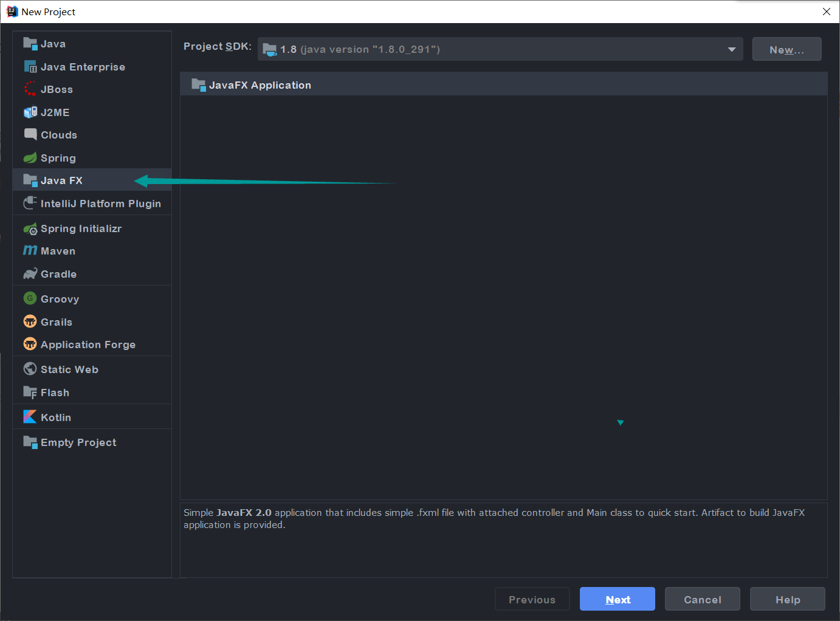Click the Static Web globe icon
The width and height of the screenshot is (840, 621).
[x=30, y=369]
